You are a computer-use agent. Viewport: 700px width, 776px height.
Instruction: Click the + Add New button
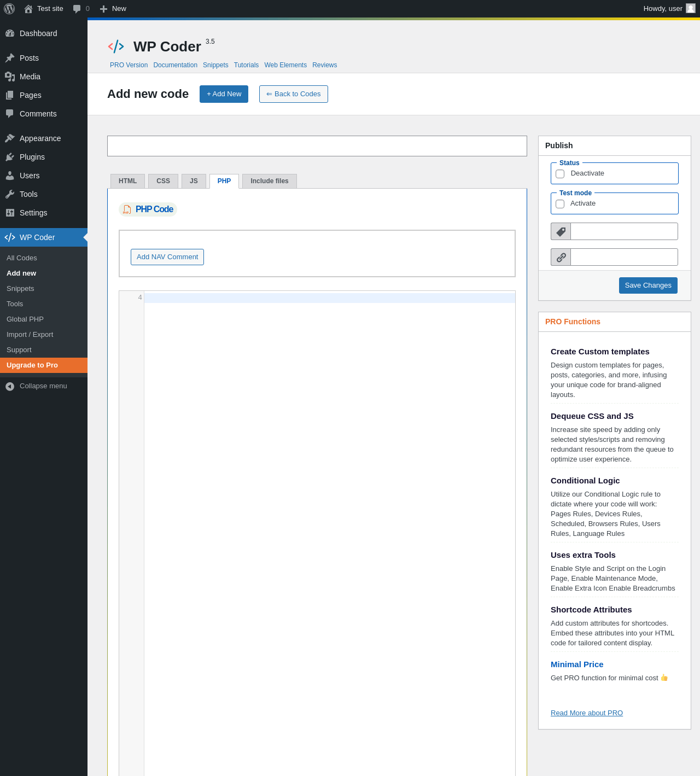[x=224, y=94]
